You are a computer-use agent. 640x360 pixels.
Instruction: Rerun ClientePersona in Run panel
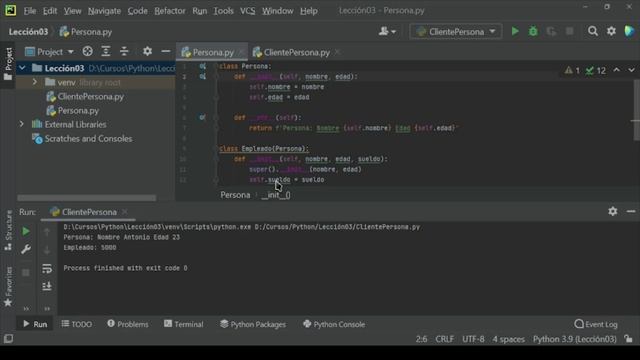click(x=25, y=231)
